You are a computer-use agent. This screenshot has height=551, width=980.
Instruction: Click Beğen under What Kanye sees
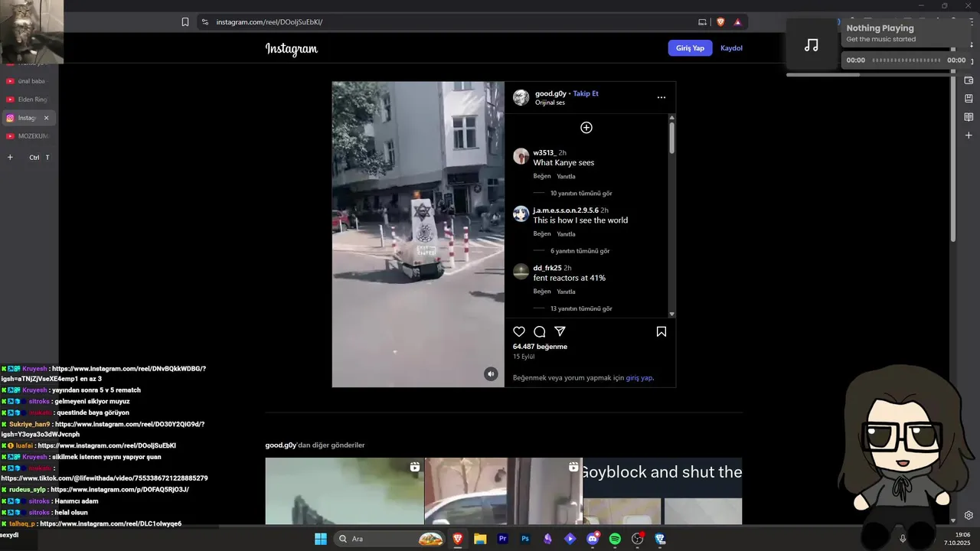pyautogui.click(x=542, y=176)
